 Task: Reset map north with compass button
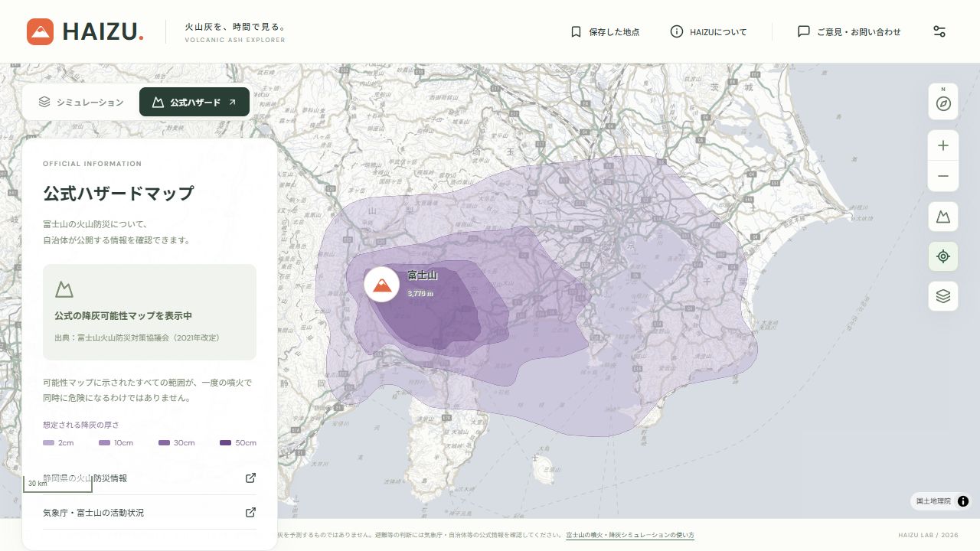coord(943,102)
